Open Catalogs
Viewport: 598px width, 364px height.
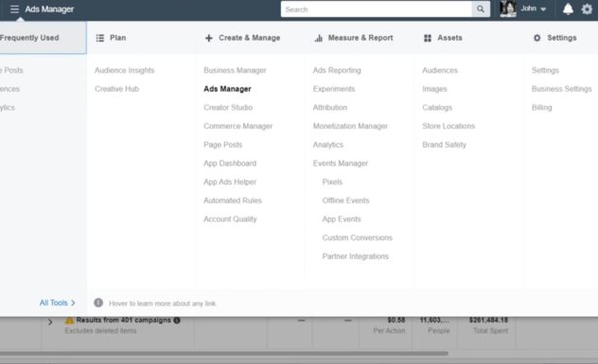(437, 108)
